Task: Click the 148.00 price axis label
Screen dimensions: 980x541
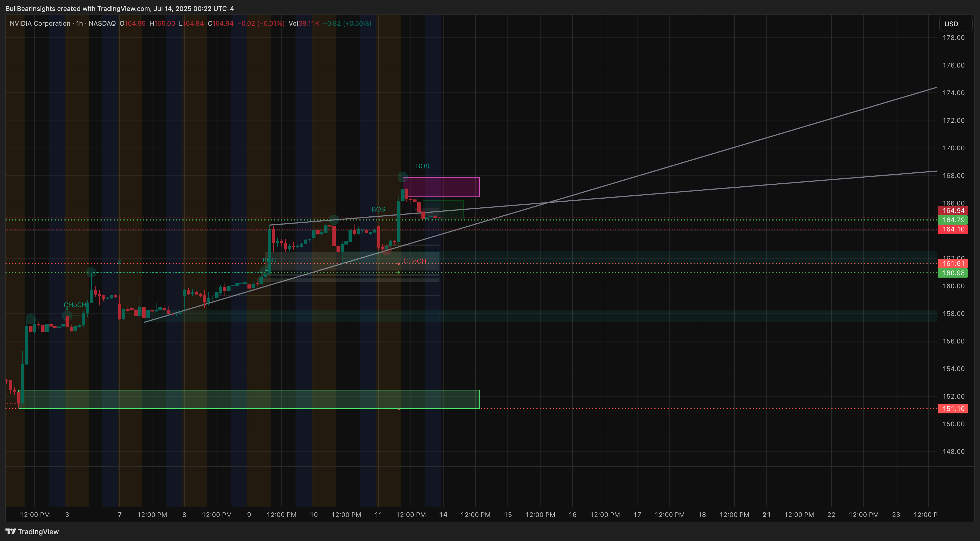Action: tap(953, 452)
